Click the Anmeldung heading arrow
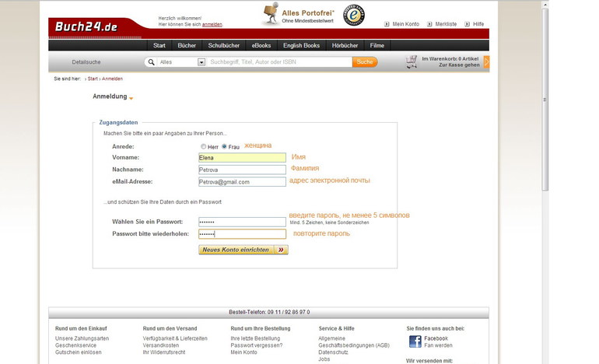The height and width of the screenshot is (364, 599). pos(131,98)
